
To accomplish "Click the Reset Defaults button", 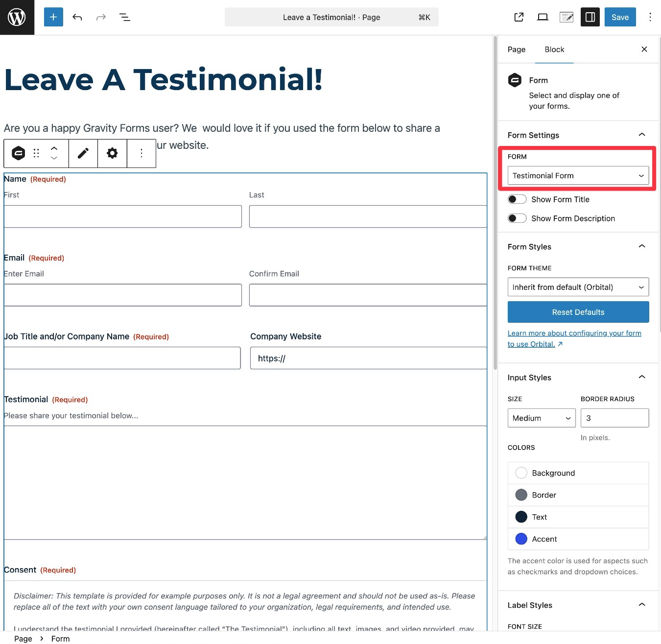I will click(578, 312).
